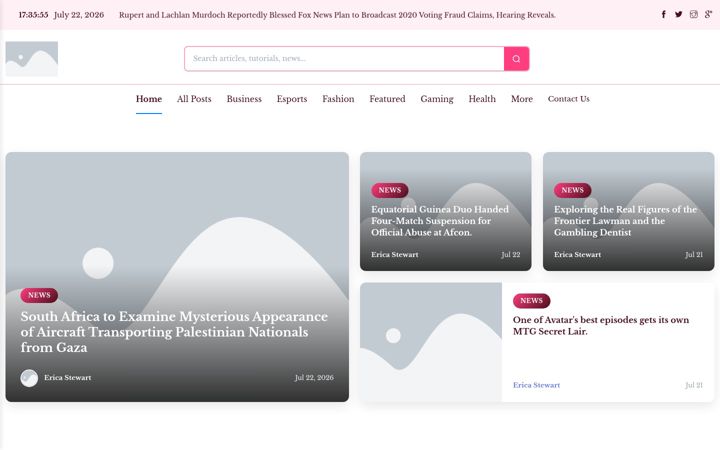This screenshot has height=450, width=720.
Task: Open the Equatorial Guinea Duo article headline
Action: tap(440, 220)
